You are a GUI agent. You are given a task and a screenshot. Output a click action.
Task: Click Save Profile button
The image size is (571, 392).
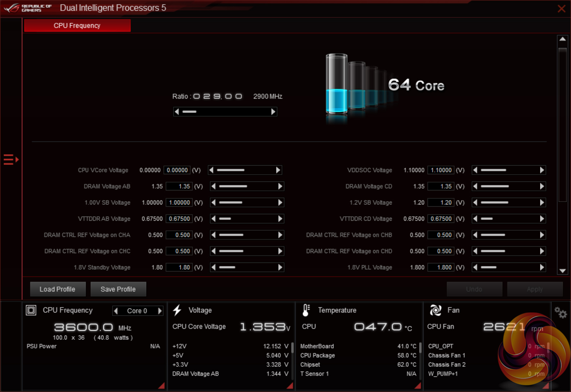click(x=118, y=289)
